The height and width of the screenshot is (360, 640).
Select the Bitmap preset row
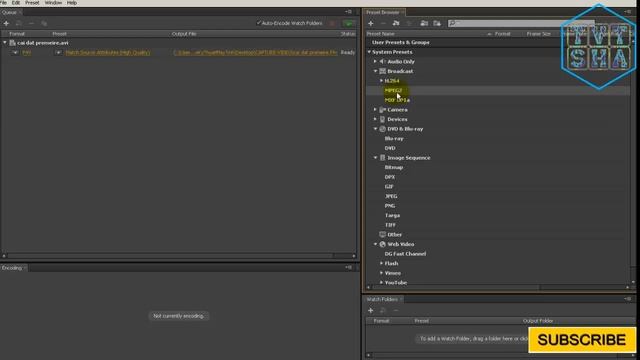[x=498, y=167]
